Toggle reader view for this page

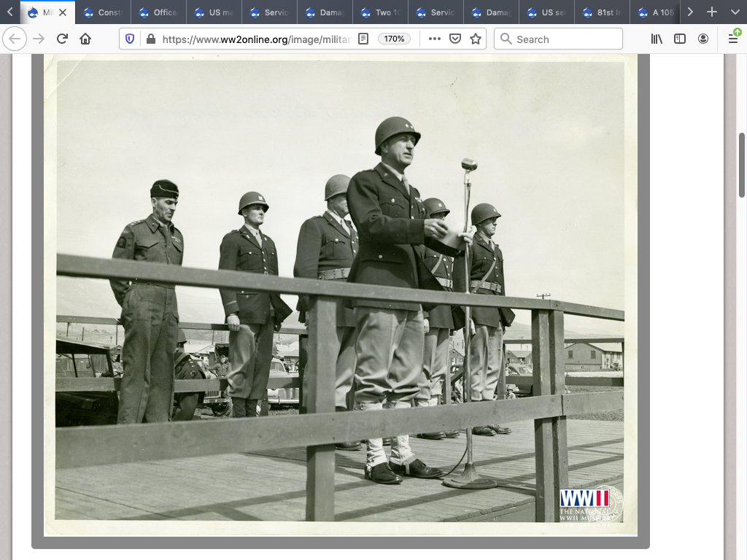363,39
